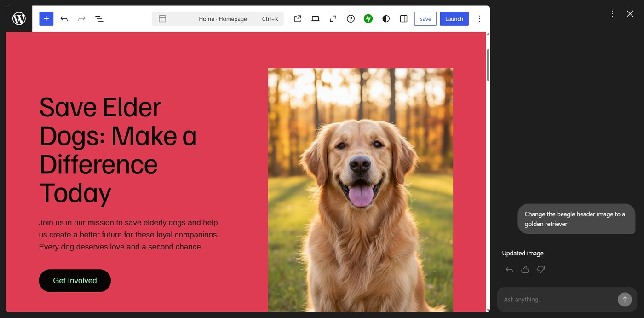This screenshot has height=318, width=644.
Task: Open the assistant panel options menu
Action: [x=612, y=14]
